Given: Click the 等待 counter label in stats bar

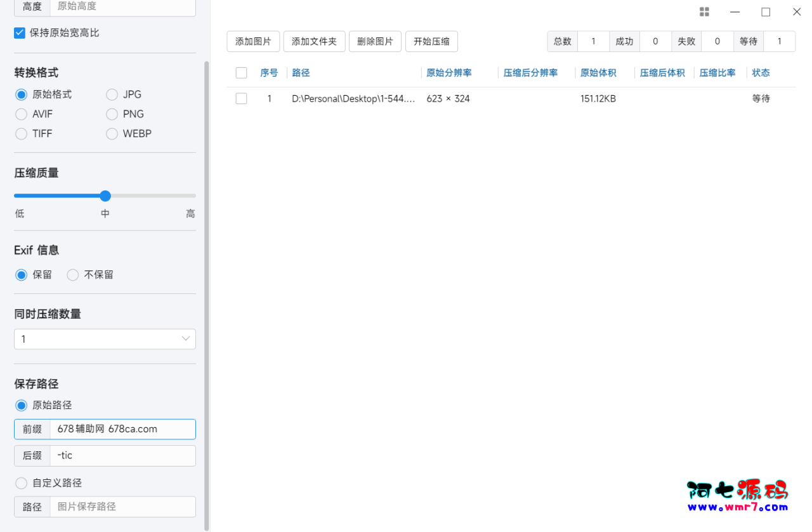Looking at the screenshot, I should tap(749, 41).
